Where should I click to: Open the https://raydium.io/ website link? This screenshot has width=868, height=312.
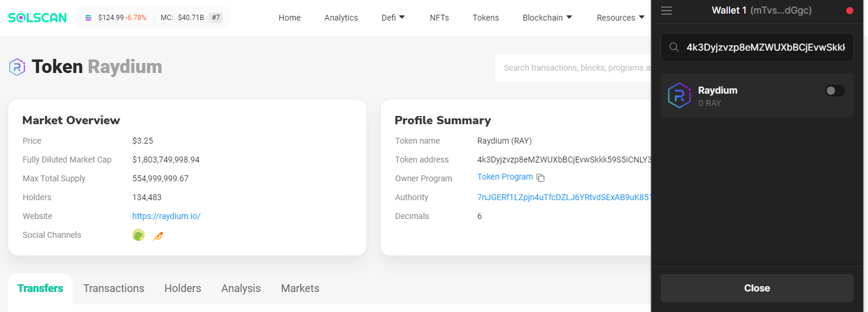pyautogui.click(x=166, y=216)
